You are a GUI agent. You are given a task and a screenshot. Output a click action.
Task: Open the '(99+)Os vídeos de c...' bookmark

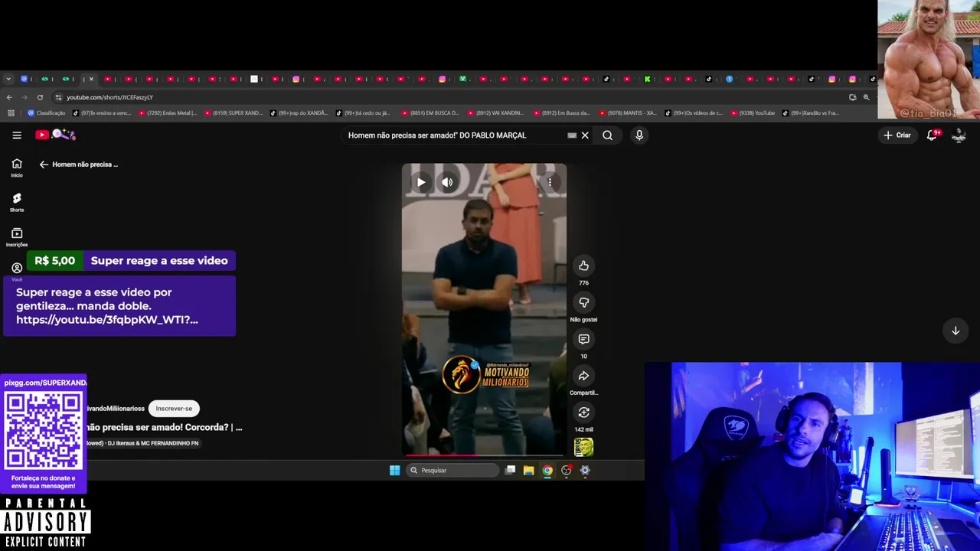(694, 113)
